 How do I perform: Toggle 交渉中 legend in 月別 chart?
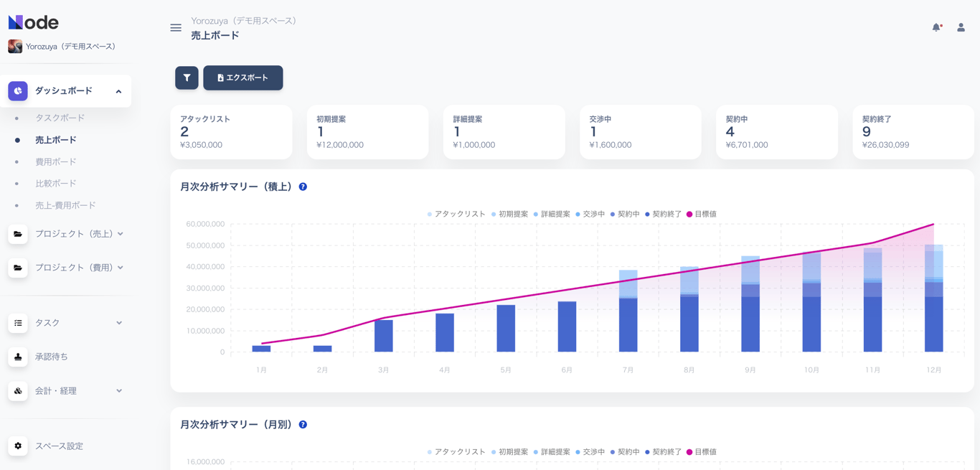pos(590,452)
